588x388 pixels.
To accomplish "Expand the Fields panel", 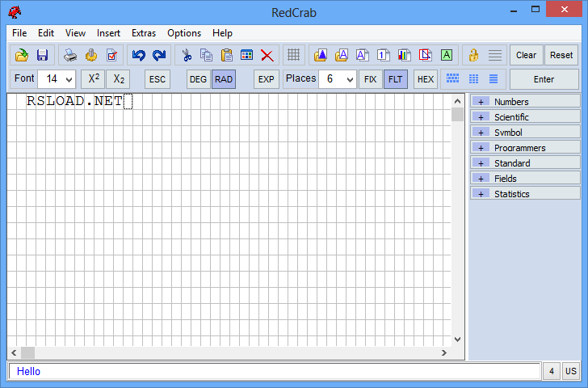I will coord(525,179).
